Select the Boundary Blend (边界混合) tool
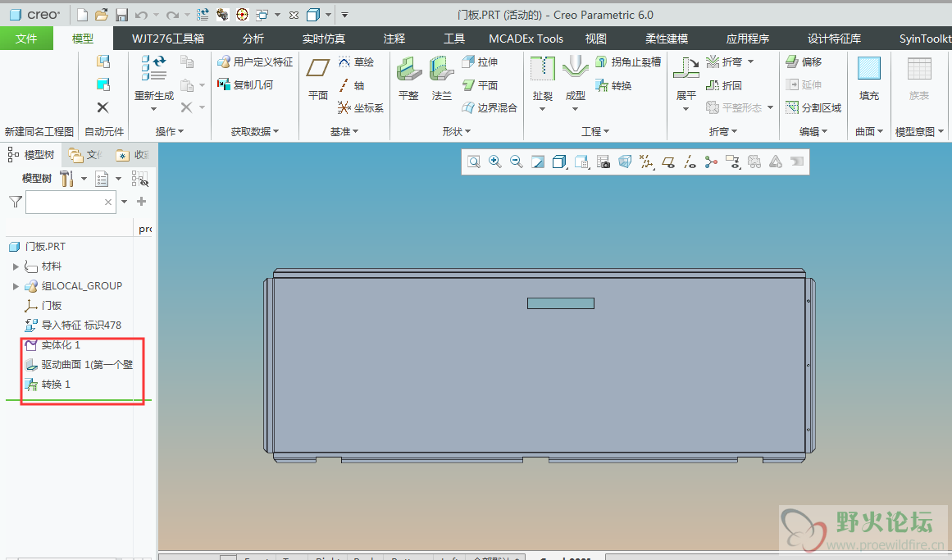This screenshot has height=560, width=952. (490, 107)
